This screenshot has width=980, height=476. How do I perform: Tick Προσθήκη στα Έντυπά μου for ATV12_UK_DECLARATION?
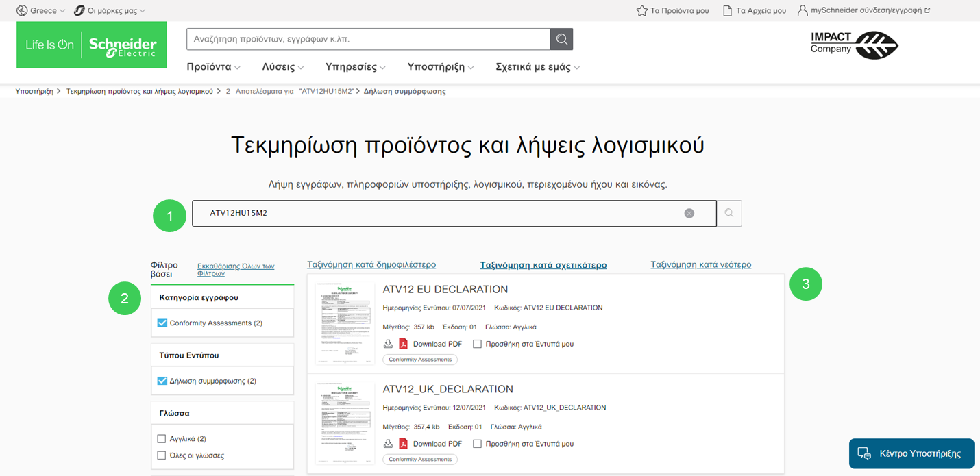pyautogui.click(x=478, y=444)
